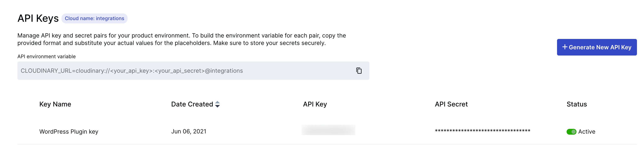The width and height of the screenshot is (644, 145).
Task: Select the API Secret column header
Action: [x=451, y=104]
